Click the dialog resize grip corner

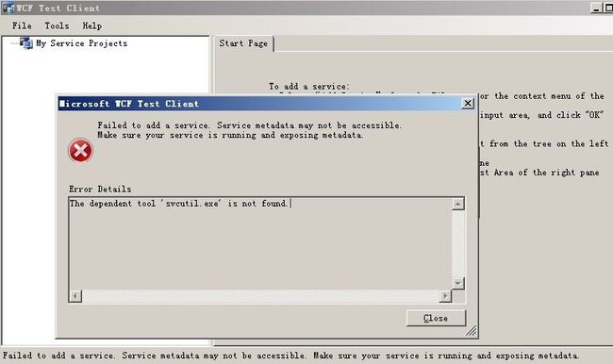(472, 331)
